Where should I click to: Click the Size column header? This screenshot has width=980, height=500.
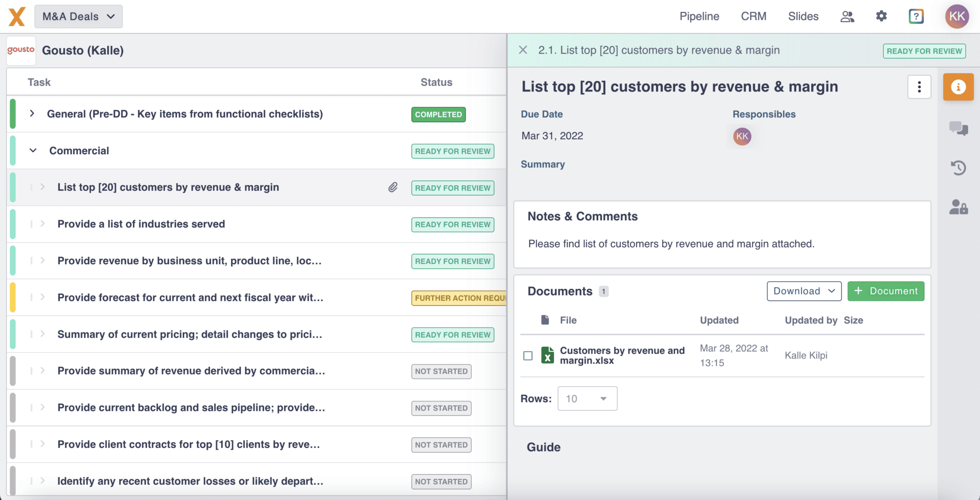(x=853, y=320)
